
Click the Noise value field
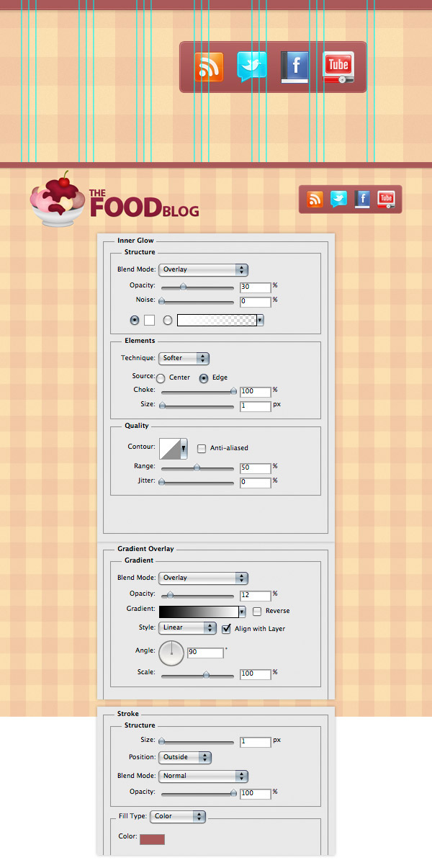(x=256, y=300)
